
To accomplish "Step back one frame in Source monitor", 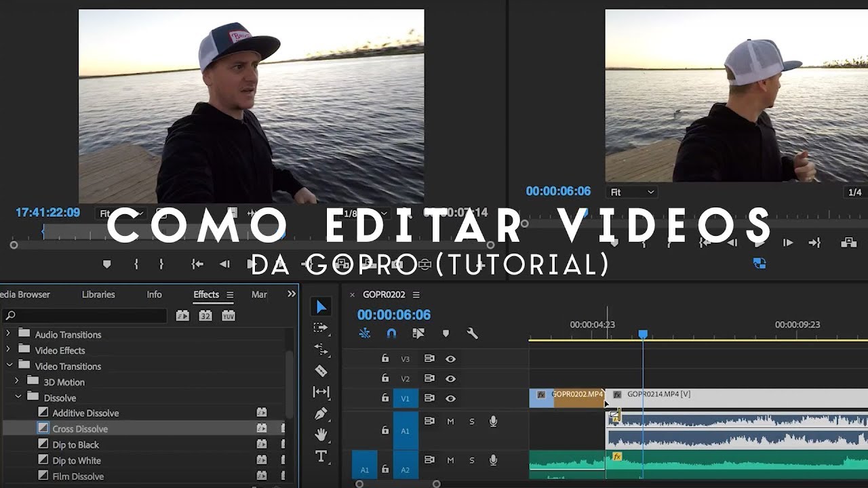I will tap(224, 264).
